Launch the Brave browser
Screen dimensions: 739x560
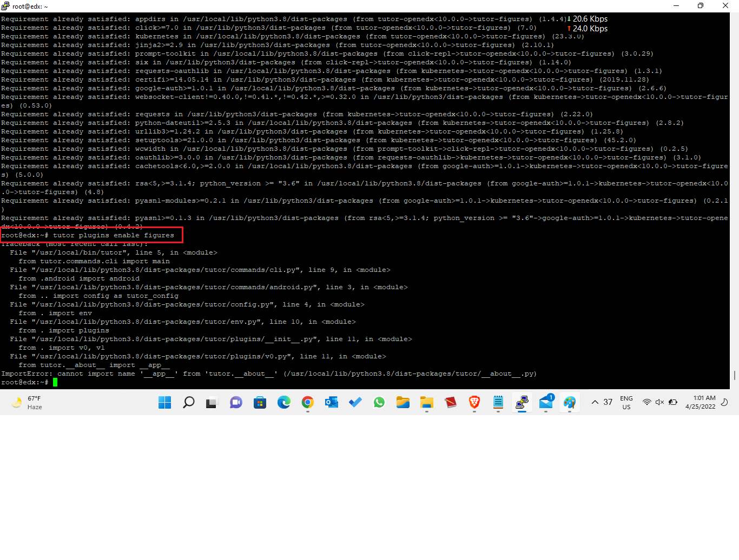[x=474, y=402]
